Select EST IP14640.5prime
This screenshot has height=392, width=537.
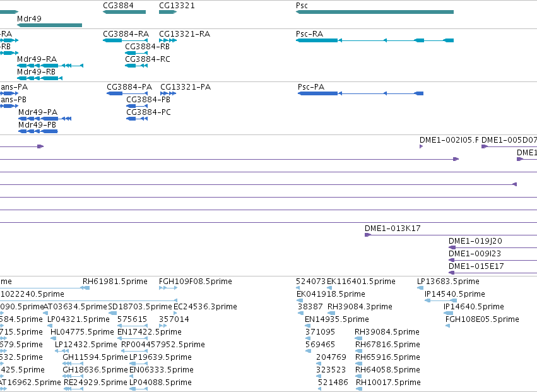click(474, 307)
